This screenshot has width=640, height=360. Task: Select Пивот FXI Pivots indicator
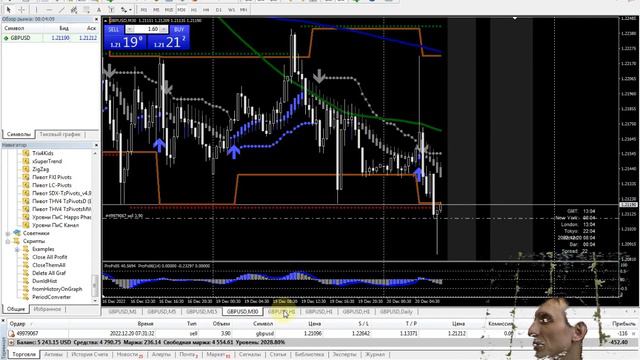tap(52, 177)
